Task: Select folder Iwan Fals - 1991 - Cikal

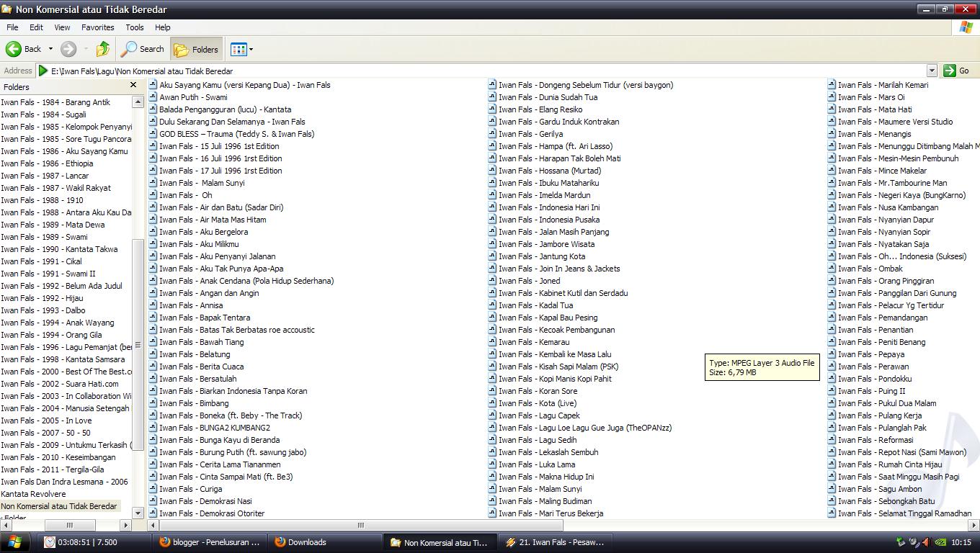Action: (41, 261)
